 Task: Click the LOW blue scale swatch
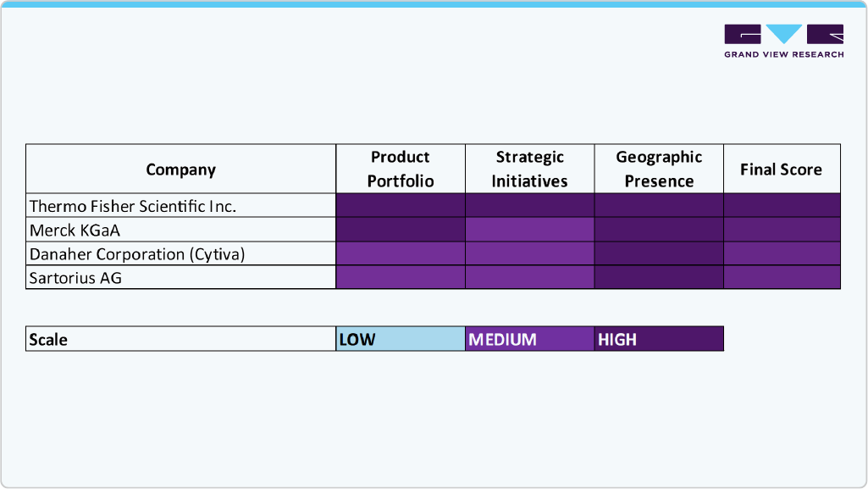click(401, 339)
